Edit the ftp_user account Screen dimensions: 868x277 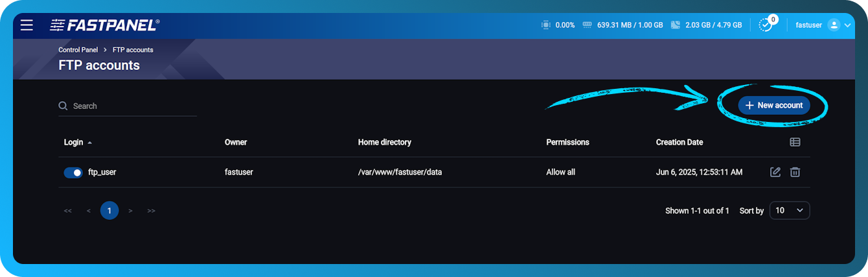coord(775,172)
